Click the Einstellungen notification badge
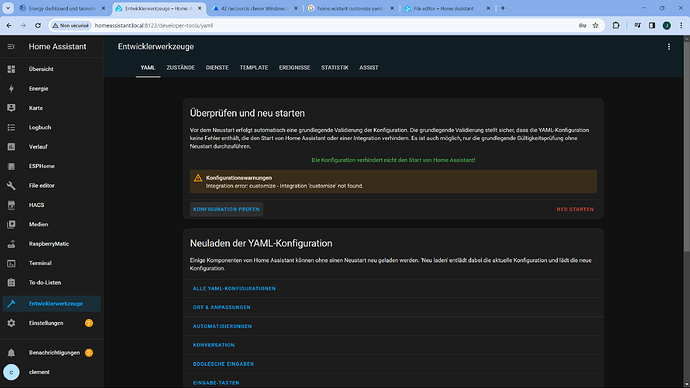This screenshot has height=388, width=690. tap(89, 323)
